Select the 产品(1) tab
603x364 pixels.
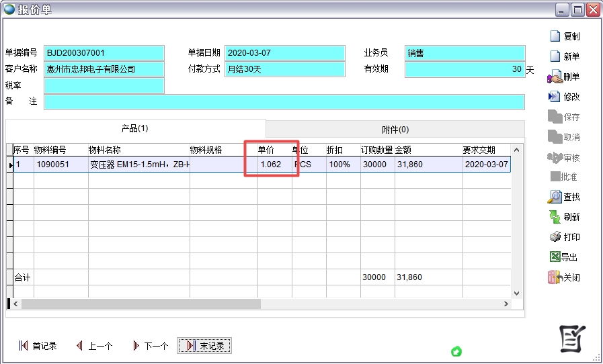(134, 128)
